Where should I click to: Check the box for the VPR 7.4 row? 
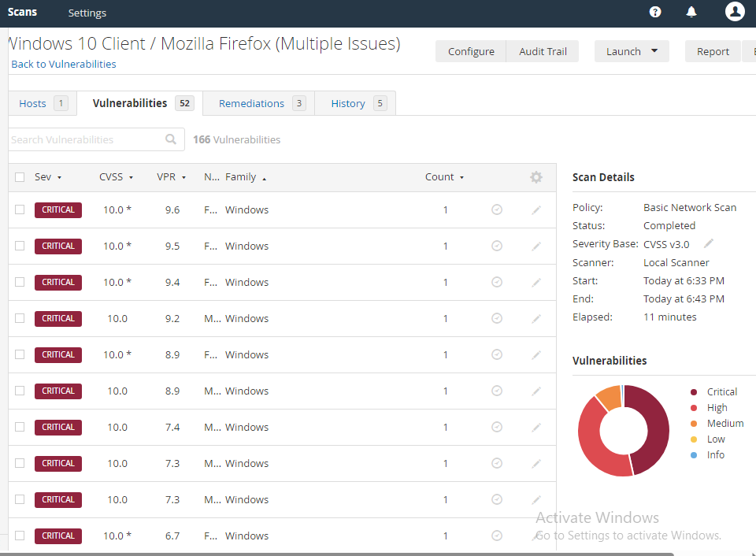pos(20,427)
